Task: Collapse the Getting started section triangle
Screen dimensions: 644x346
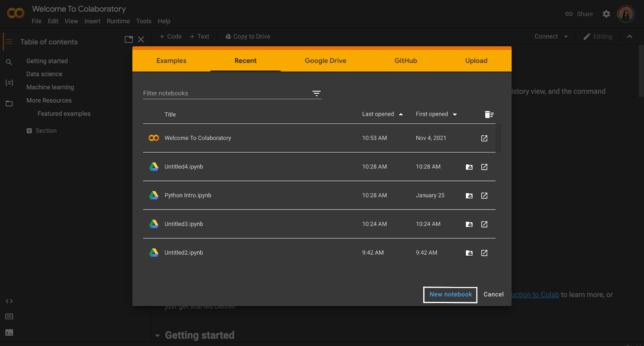Action: (157, 336)
